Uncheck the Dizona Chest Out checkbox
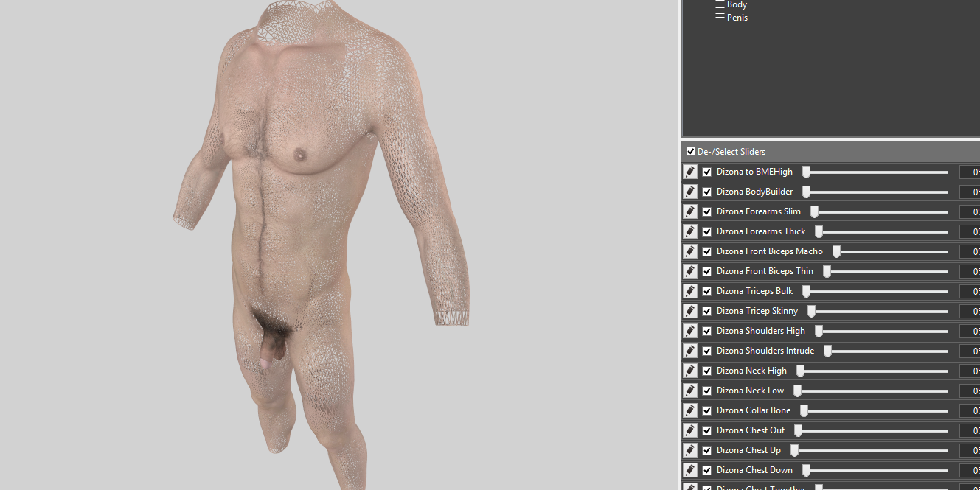 [707, 430]
